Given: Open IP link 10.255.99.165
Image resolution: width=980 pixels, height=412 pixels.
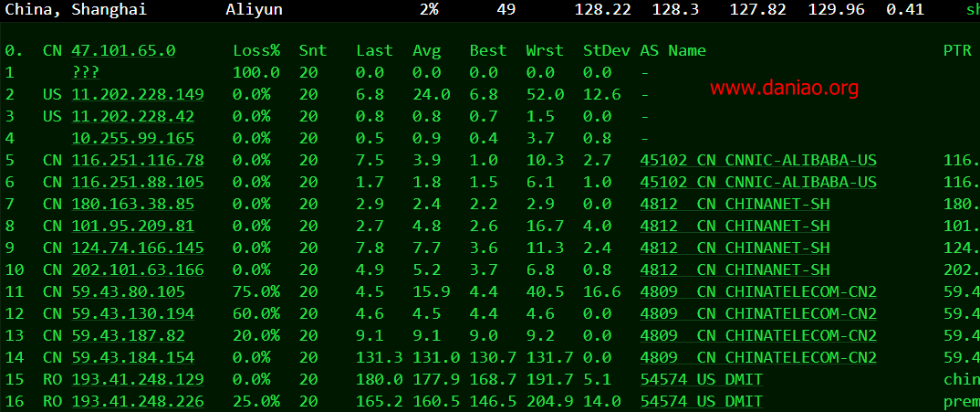Looking at the screenshot, I should 133,138.
